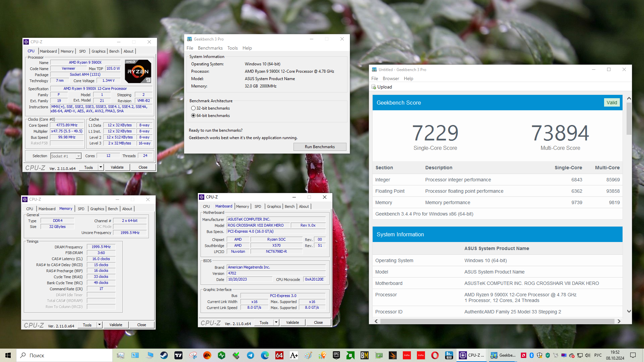Click scroll up arrow in Geekbench results
Screen dimensions: 644x362
pyautogui.click(x=629, y=98)
